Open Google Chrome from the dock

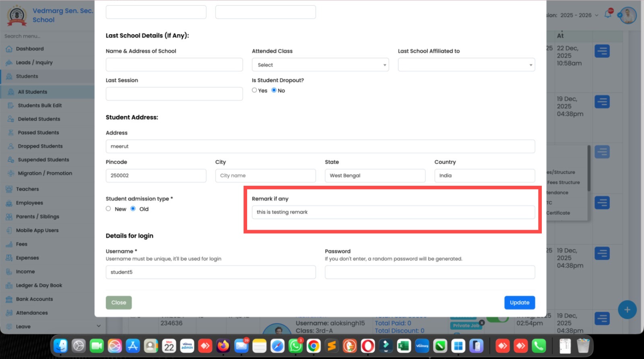314,346
